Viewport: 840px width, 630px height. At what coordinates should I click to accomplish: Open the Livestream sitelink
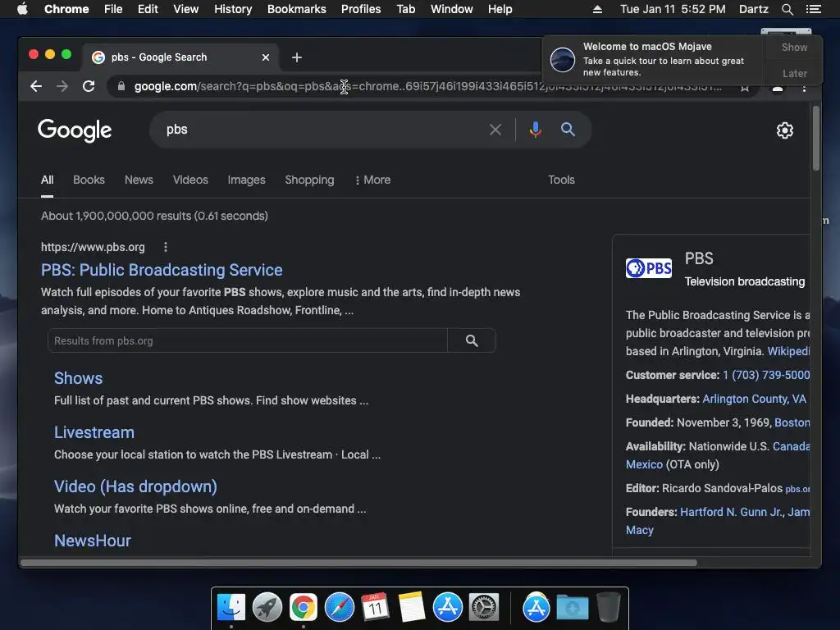(94, 432)
